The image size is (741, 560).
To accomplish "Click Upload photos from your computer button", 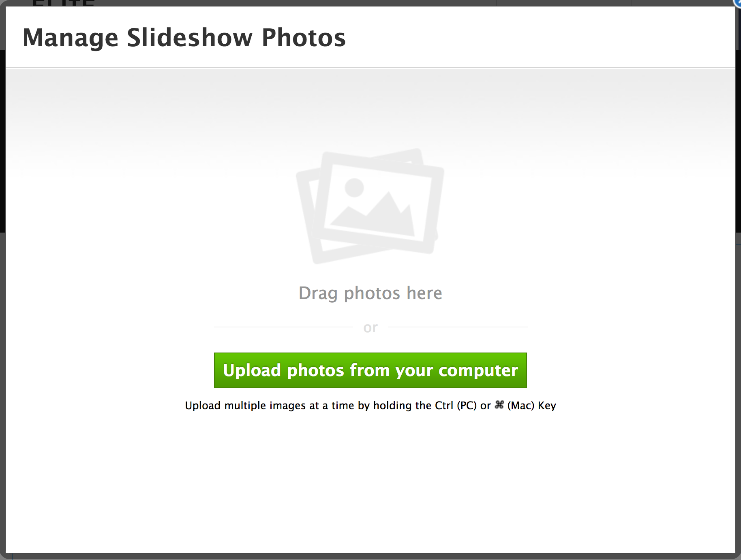I will [370, 370].
